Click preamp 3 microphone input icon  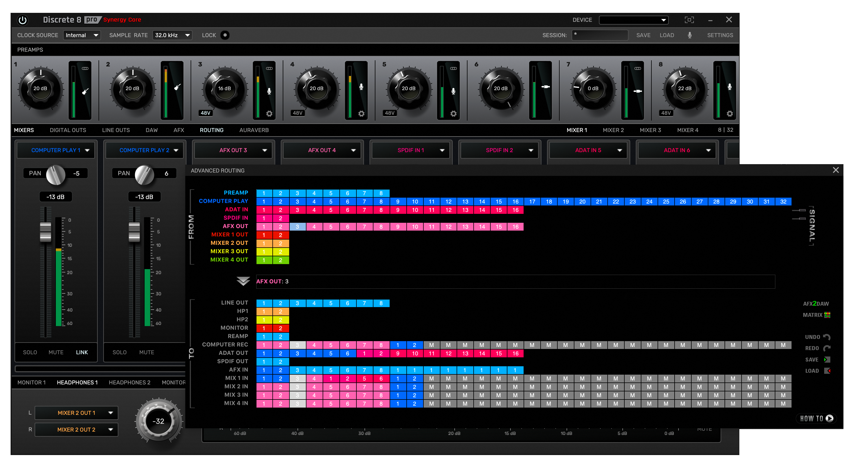(x=269, y=91)
